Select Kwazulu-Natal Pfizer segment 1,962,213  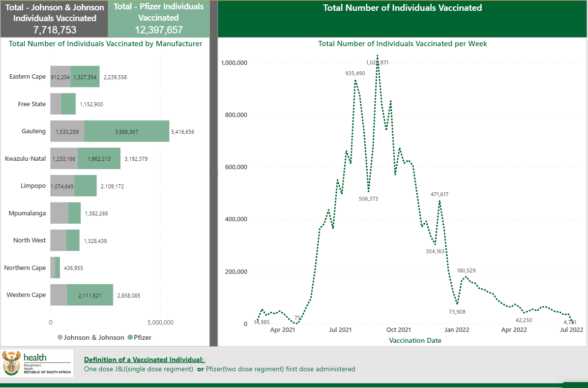tap(99, 158)
